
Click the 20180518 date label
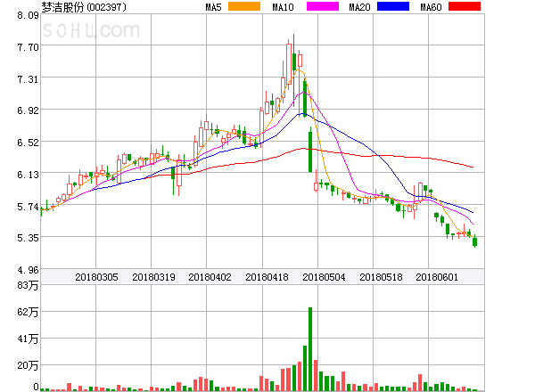pyautogui.click(x=381, y=277)
